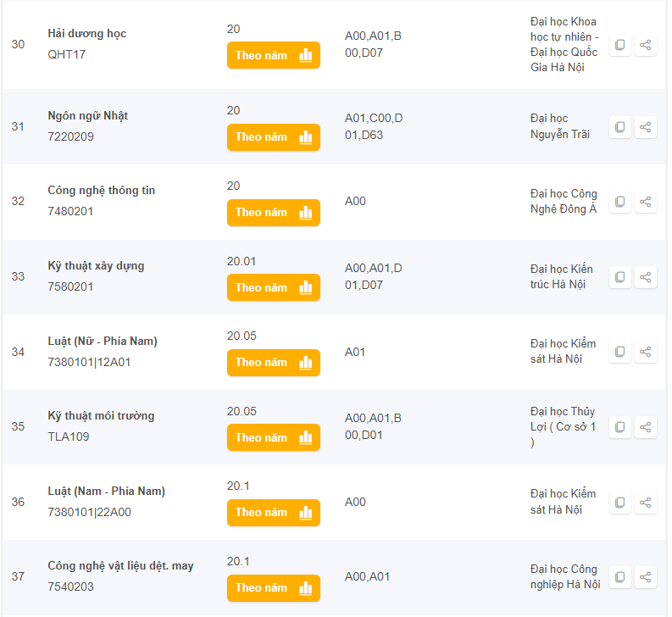The width and height of the screenshot is (672, 617).
Task: Click share icon for Hải dương học row
Action: (646, 45)
